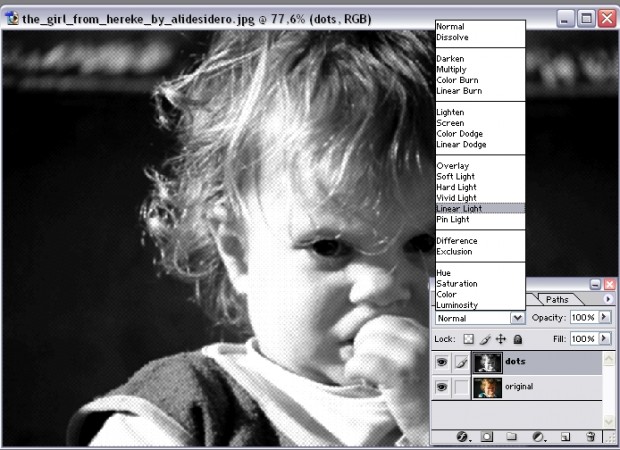Screen dimensions: 620x450
Task: Click the Fill value field
Action: point(583,339)
